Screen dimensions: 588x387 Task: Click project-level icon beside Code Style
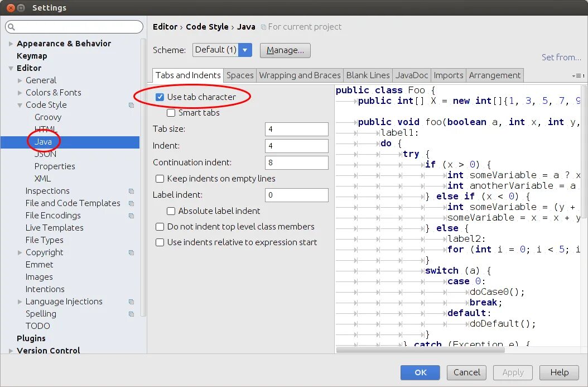pos(131,105)
